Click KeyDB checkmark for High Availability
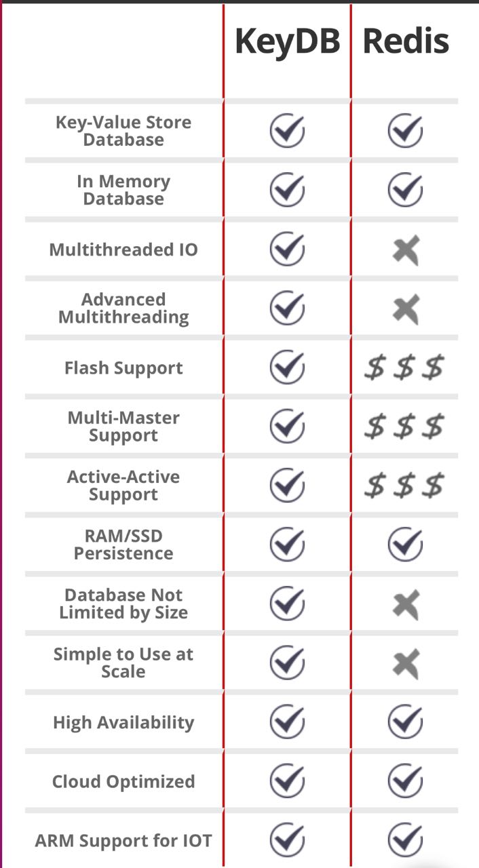This screenshot has width=479, height=868. click(287, 722)
